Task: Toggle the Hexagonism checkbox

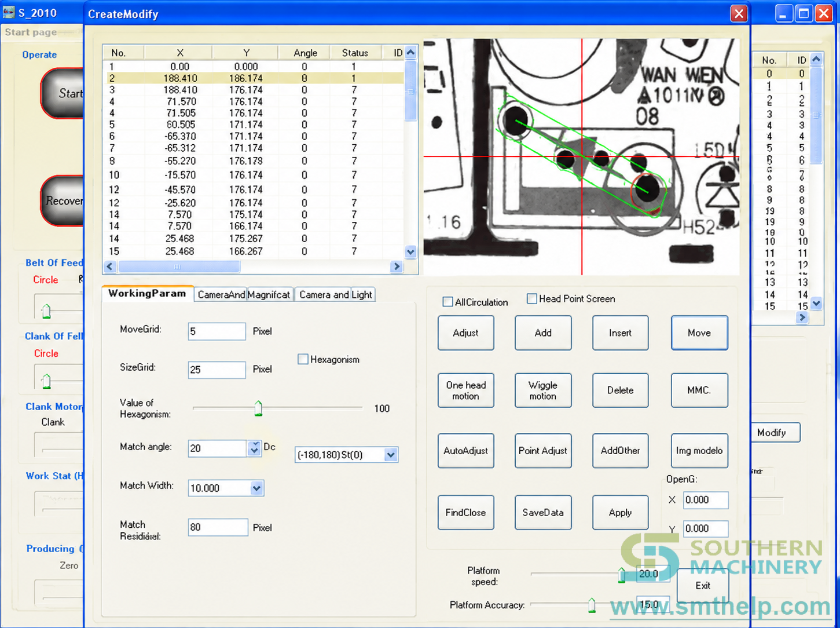Action: (303, 359)
